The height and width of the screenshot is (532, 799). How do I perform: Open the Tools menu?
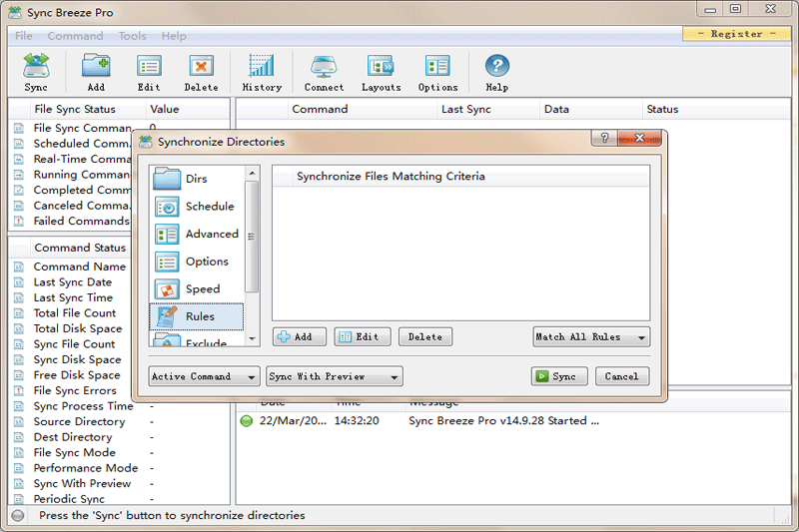click(x=133, y=36)
